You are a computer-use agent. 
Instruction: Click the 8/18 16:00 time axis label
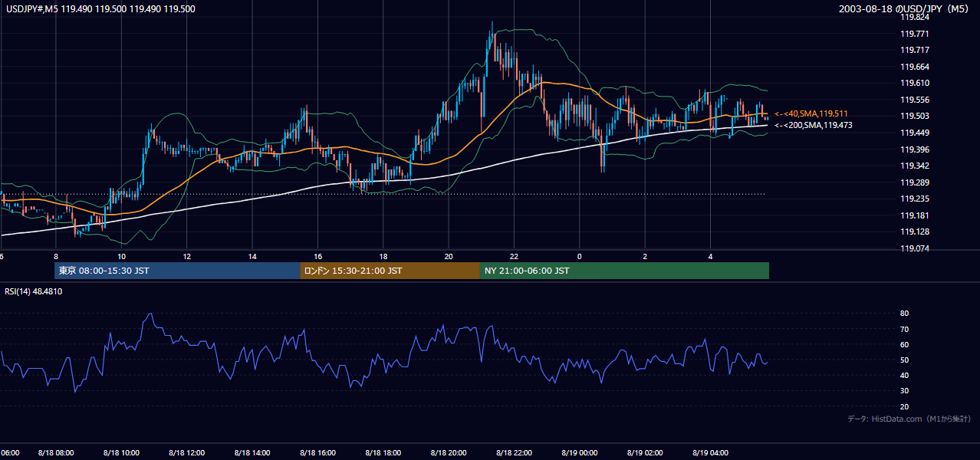coord(318,453)
